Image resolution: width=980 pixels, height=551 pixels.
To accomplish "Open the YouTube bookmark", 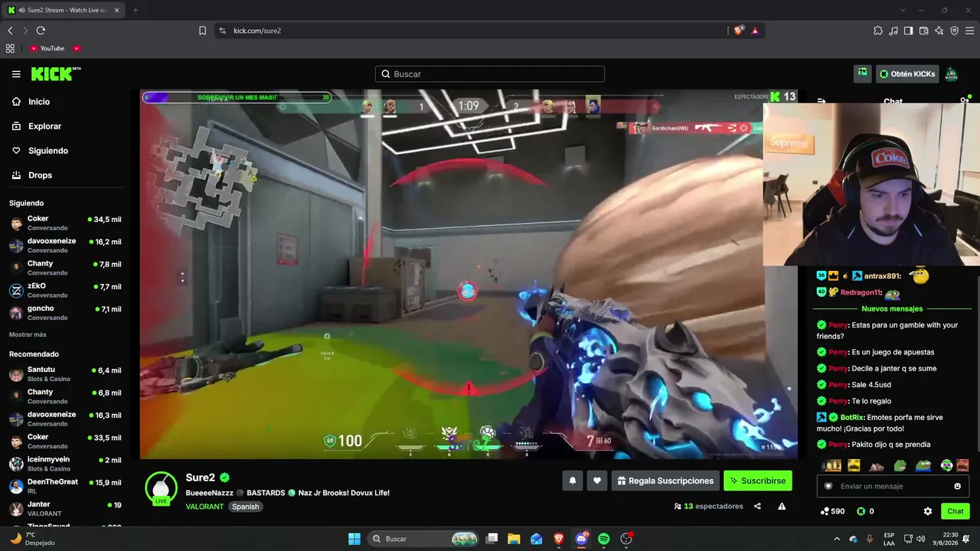I will coord(47,48).
